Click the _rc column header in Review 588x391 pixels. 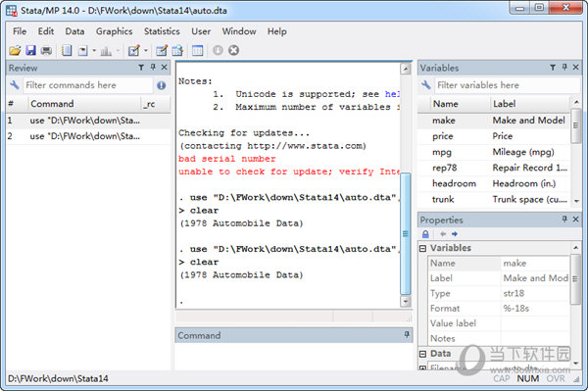click(x=155, y=104)
